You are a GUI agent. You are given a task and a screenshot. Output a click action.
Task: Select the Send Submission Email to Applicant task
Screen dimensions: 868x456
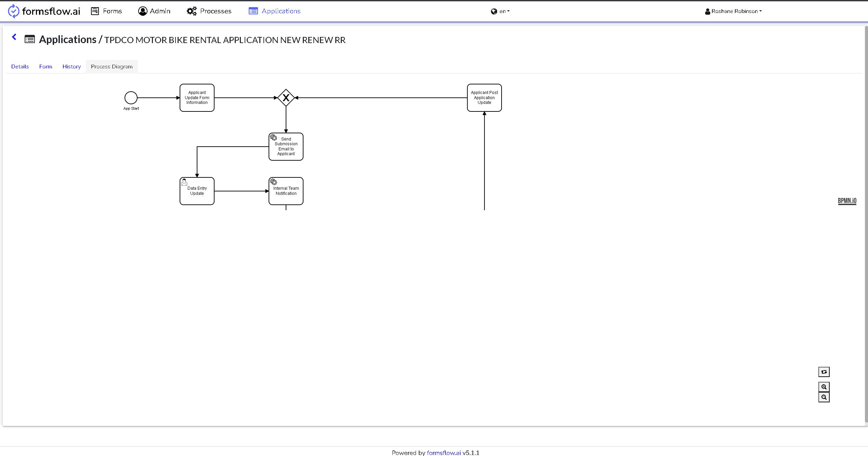click(286, 146)
